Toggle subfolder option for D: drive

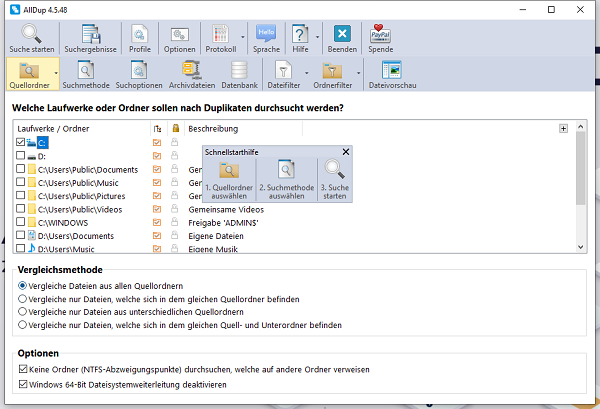click(157, 156)
